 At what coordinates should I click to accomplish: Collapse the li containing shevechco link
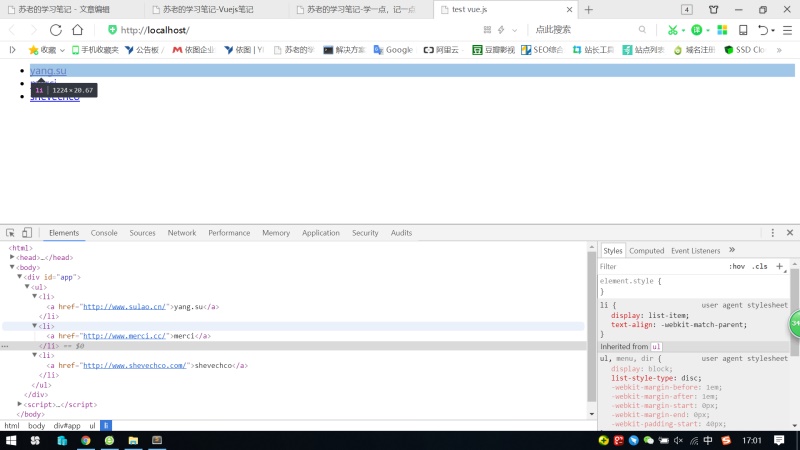coord(35,355)
